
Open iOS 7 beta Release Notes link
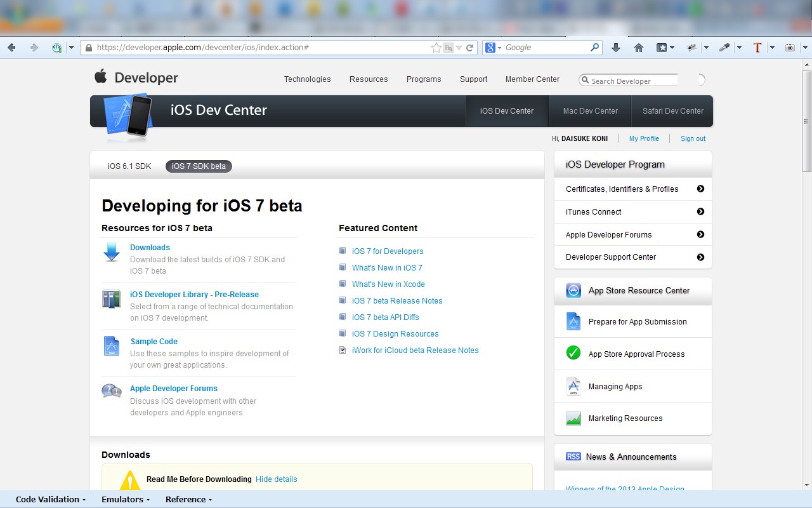(397, 301)
